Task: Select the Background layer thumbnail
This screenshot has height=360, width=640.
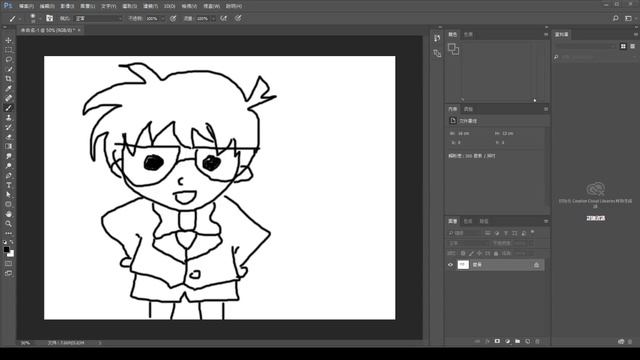Action: click(x=463, y=265)
